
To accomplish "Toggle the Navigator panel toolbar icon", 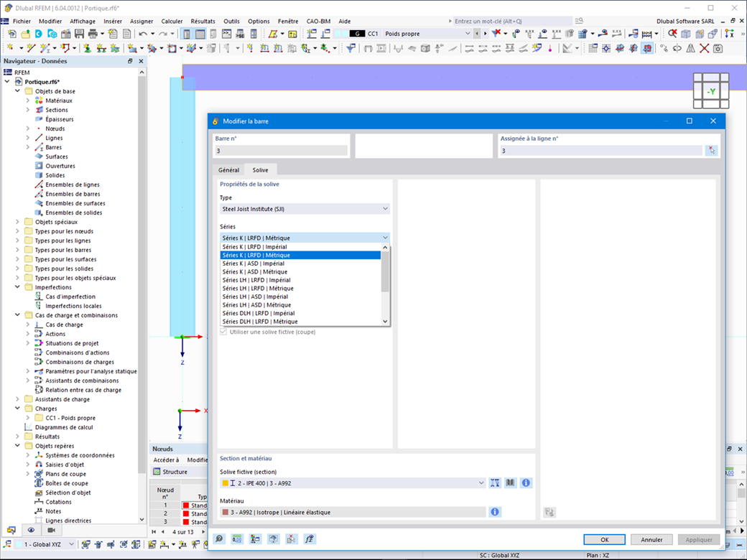I will coord(187,34).
